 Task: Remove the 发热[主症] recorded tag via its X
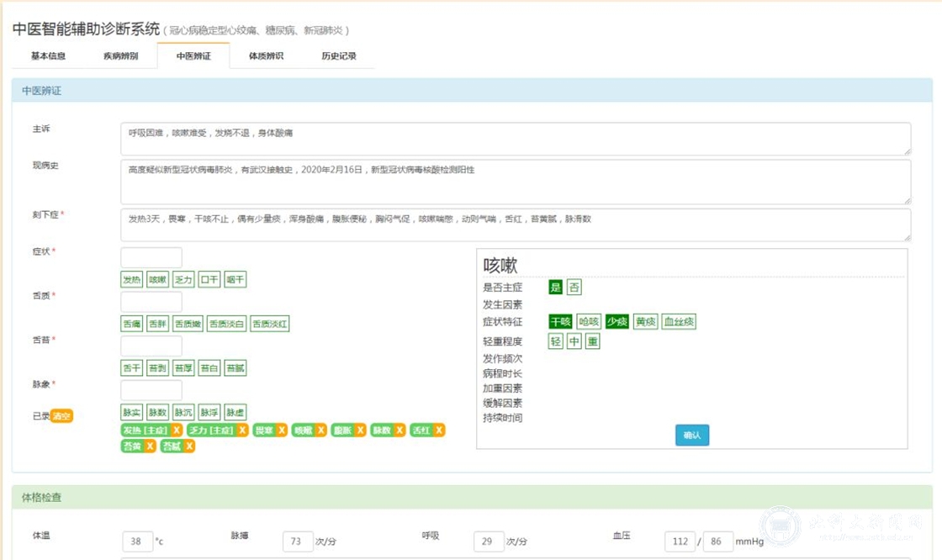176,431
